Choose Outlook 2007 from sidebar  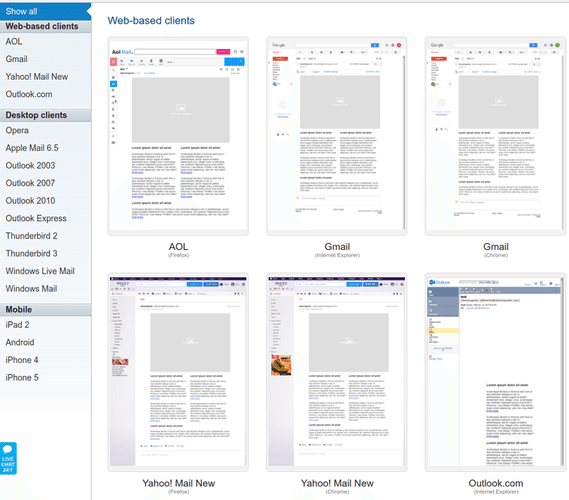(x=30, y=183)
